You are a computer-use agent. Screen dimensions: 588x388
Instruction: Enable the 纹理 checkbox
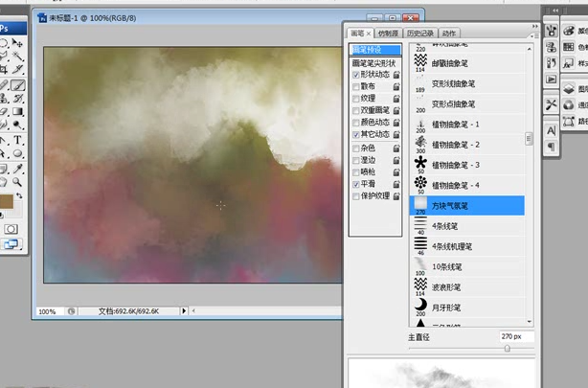click(356, 98)
